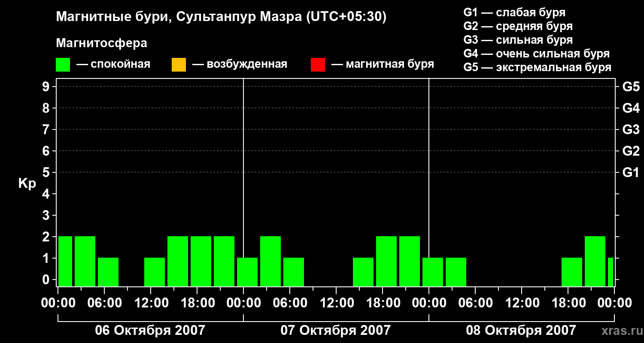Viewport: 644px width, 343px height.
Task: Click the G2 mark on the right axis
Action: (x=631, y=151)
